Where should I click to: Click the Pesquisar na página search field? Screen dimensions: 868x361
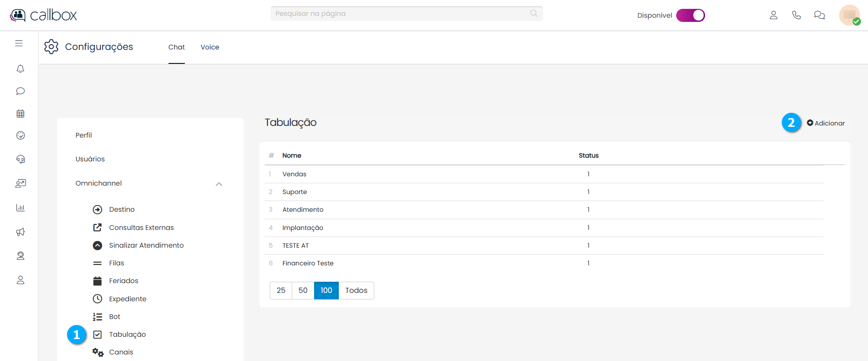pyautogui.click(x=401, y=14)
